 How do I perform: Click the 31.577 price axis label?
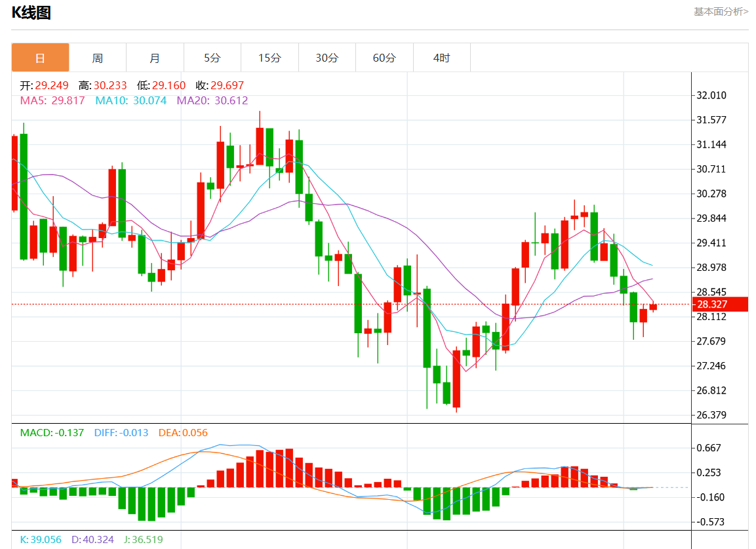711,119
